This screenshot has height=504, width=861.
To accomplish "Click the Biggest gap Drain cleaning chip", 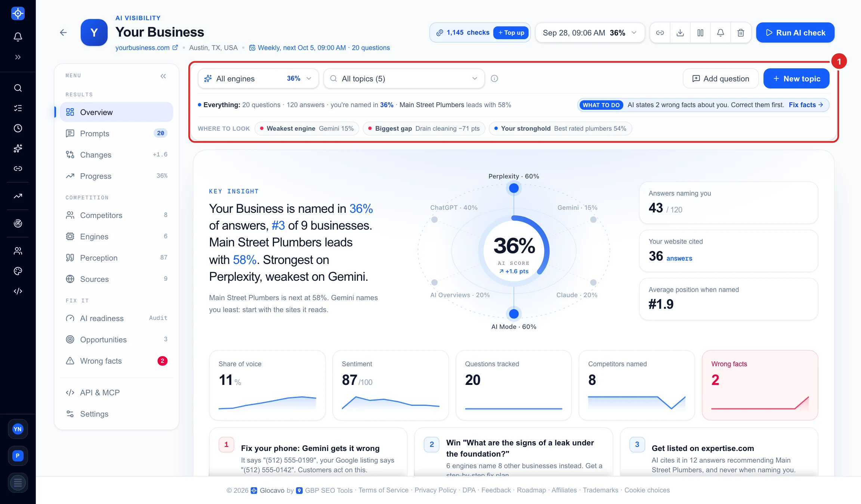I will pyautogui.click(x=424, y=128).
